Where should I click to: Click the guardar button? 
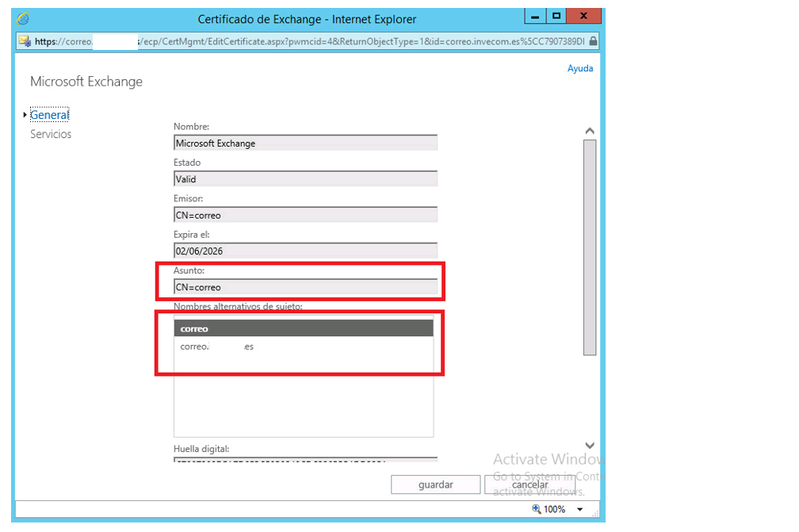[436, 484]
